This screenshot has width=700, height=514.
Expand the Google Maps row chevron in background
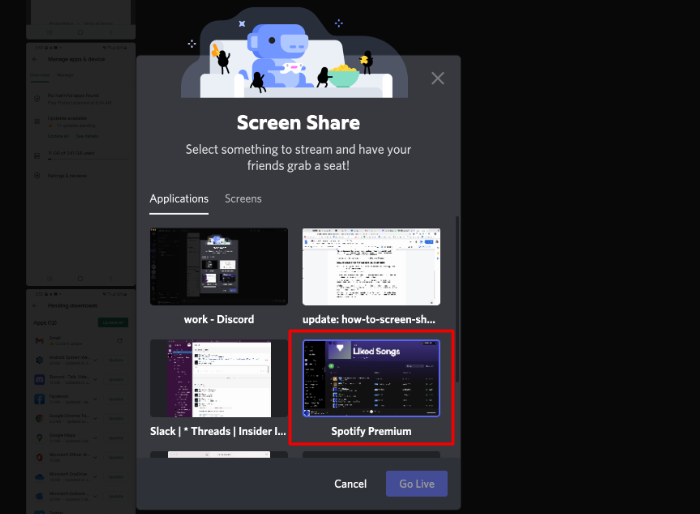(95, 438)
